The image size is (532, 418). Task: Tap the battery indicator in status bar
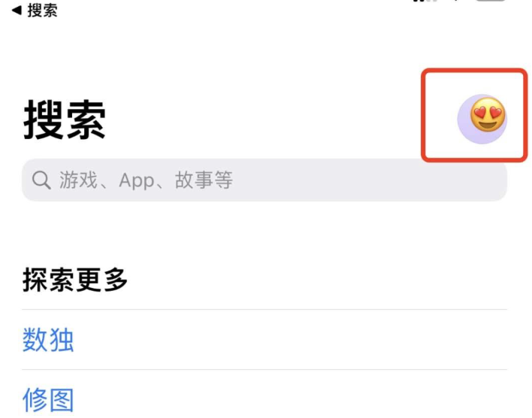(491, 1)
